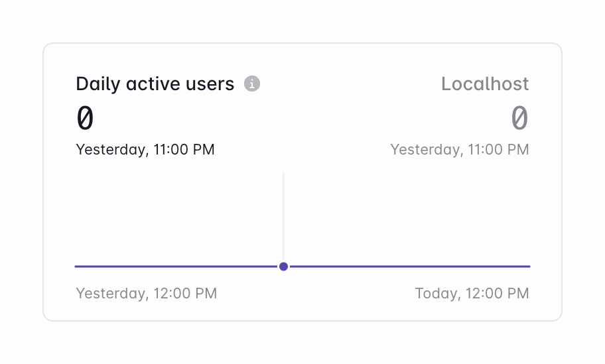This screenshot has width=605, height=364.
Task: Click the right ending tip of the purple line
Action: [529, 267]
